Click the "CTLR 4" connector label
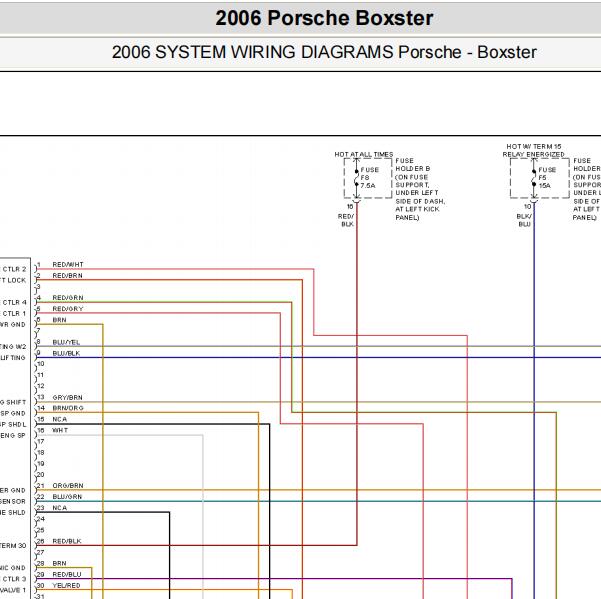Screen dimensions: 601x599 point(14,302)
